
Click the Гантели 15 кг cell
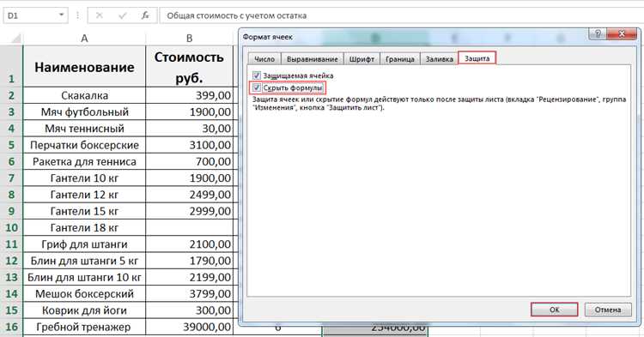[x=84, y=211]
